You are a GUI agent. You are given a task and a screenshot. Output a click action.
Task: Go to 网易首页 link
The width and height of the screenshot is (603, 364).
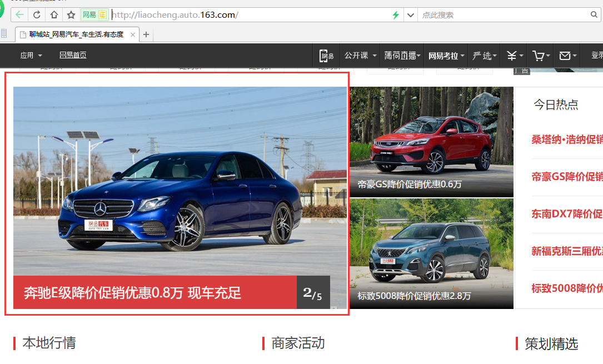pos(73,56)
